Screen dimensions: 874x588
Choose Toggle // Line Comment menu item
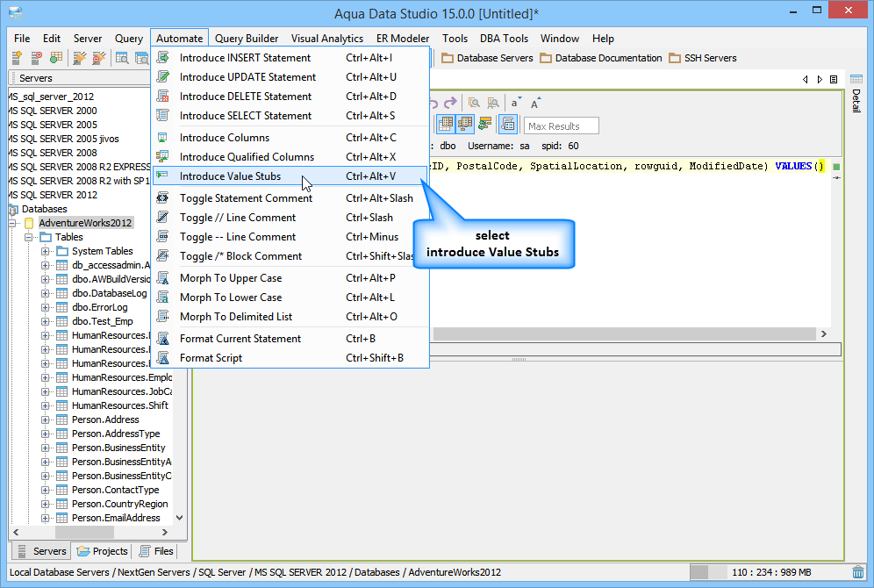(290, 218)
